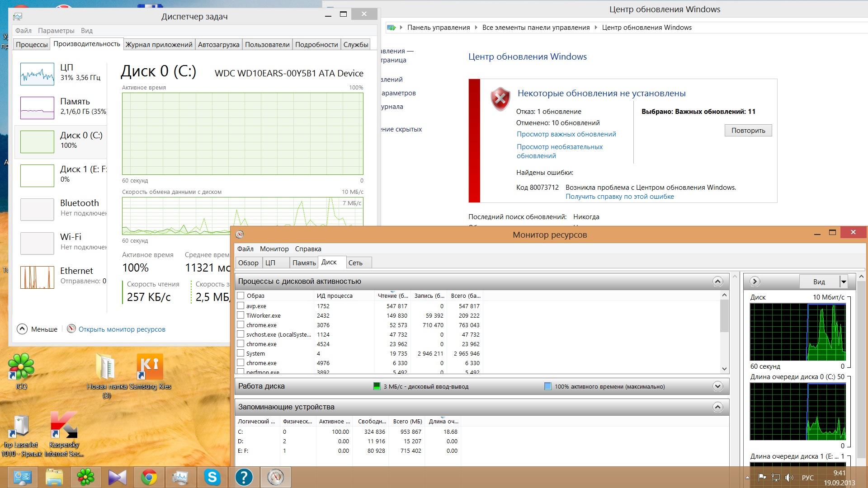Switch to Task Manager on the taskbar
This screenshot has width=868, height=488.
(180, 477)
